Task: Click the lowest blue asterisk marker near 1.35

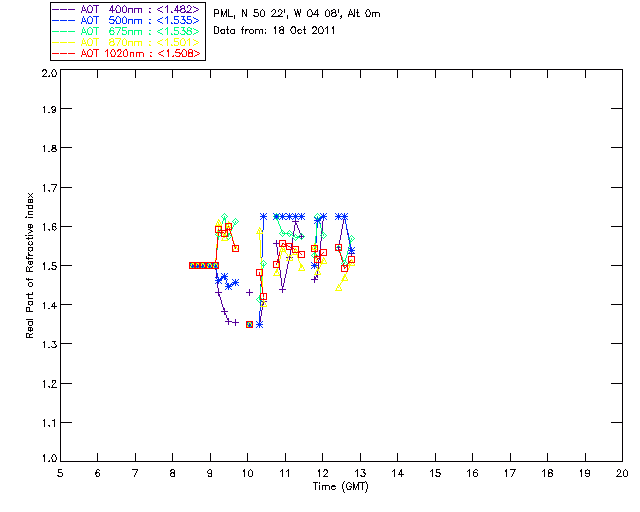Action: [259, 325]
